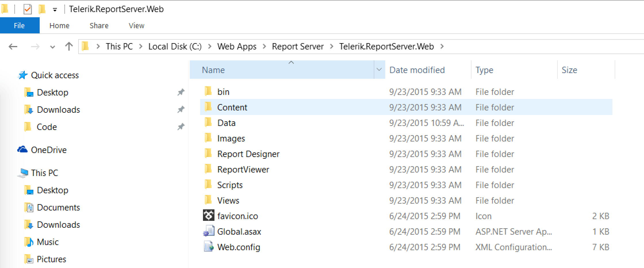Click the Web.config file icon

pos(208,246)
